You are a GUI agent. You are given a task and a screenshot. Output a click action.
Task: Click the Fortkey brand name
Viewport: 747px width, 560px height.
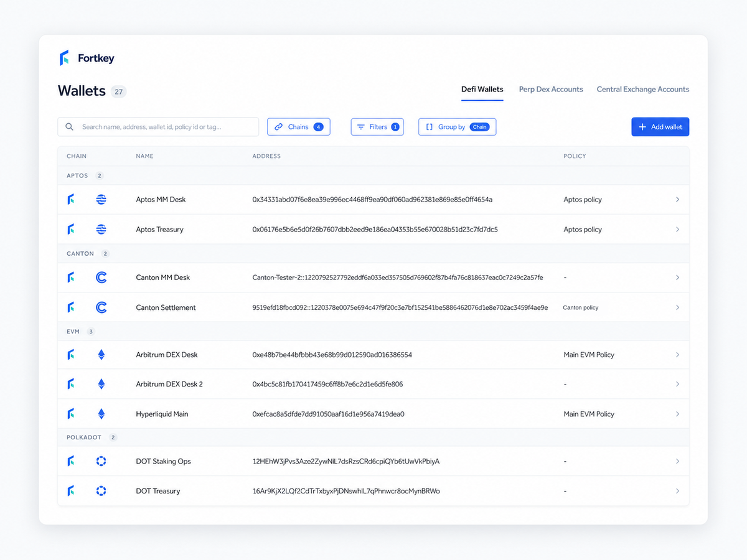tap(96, 58)
